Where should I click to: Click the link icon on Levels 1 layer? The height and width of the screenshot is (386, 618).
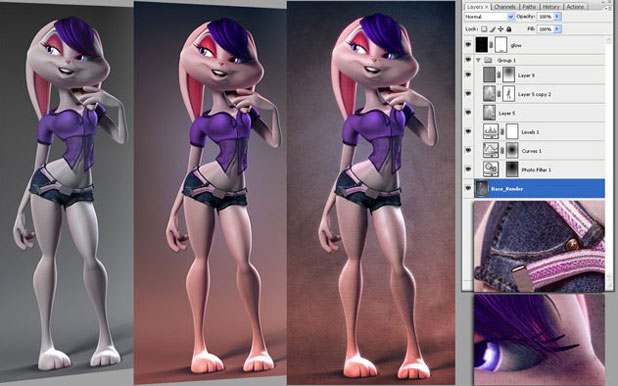click(502, 132)
